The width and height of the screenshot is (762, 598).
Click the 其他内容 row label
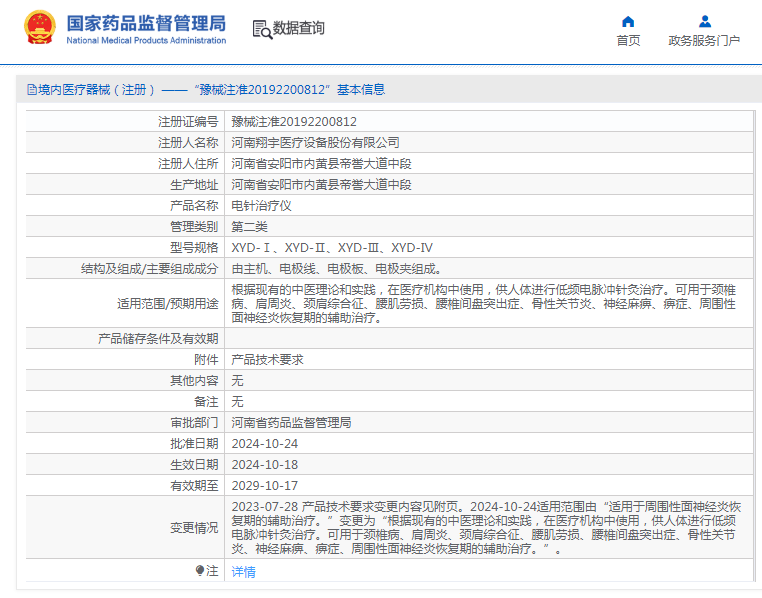pyautogui.click(x=194, y=380)
